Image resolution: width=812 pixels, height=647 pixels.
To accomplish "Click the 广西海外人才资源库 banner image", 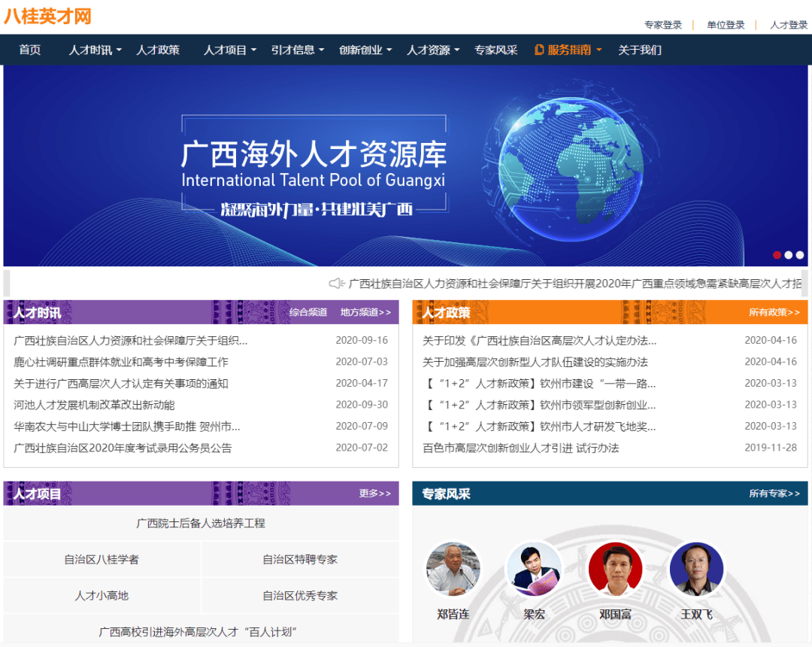I will 405,166.
